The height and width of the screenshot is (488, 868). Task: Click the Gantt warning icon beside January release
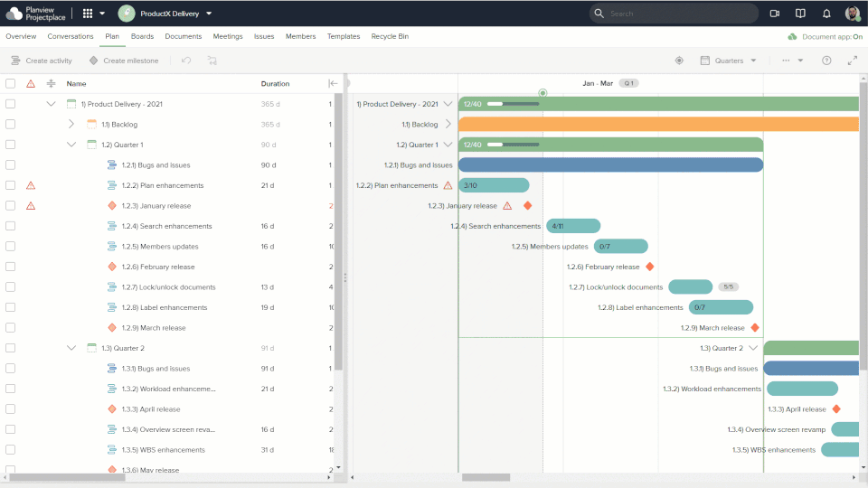click(x=507, y=206)
